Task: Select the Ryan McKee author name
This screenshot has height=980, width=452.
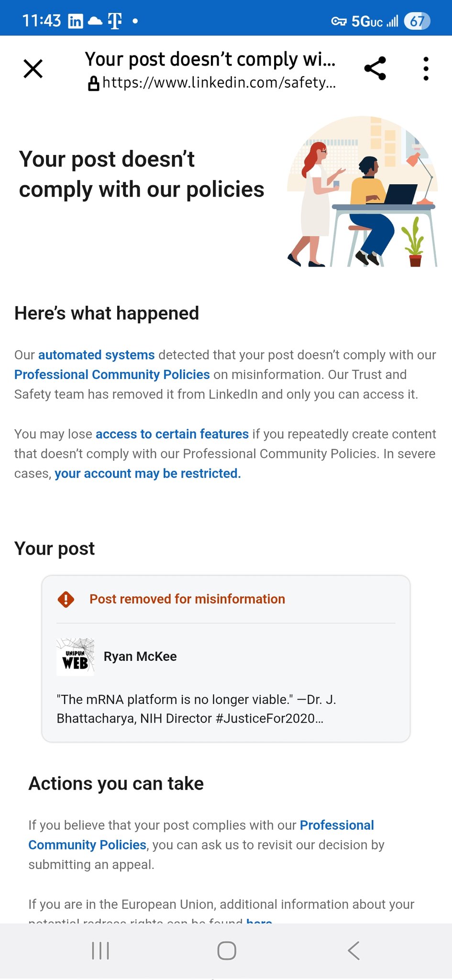Action: click(x=140, y=657)
